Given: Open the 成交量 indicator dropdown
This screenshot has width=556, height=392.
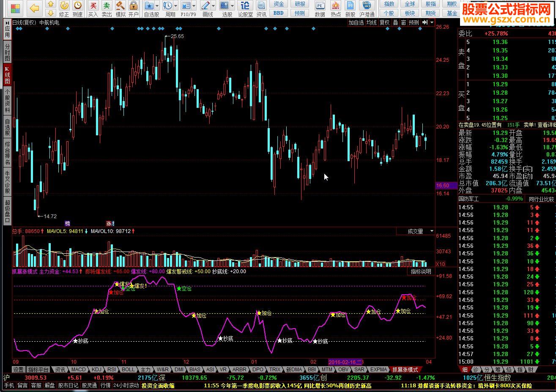Looking at the screenshot, I should coord(432,231).
